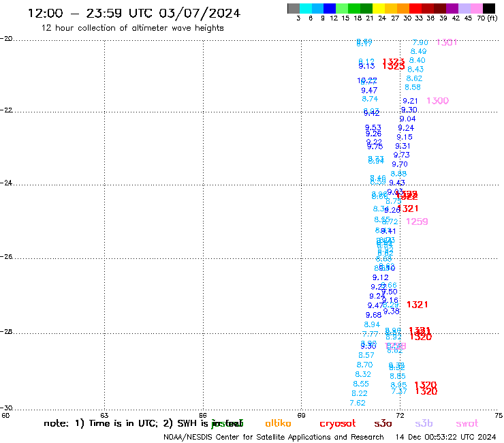Choose the orange swatch above label 30

[403, 8]
